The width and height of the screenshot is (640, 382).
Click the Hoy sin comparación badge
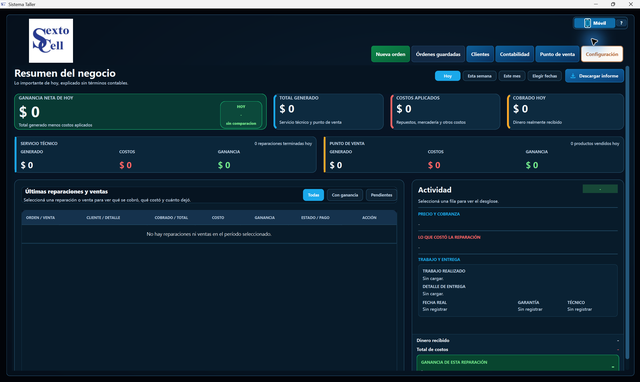tap(241, 115)
